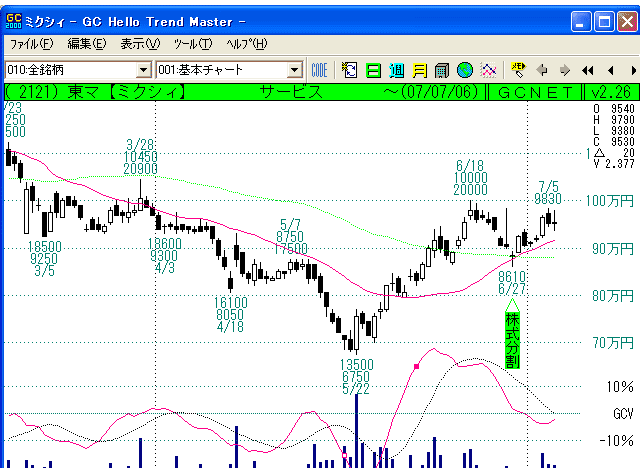Click the O 9540 open price value
Viewport: 640px width, 473px height.
pos(614,109)
